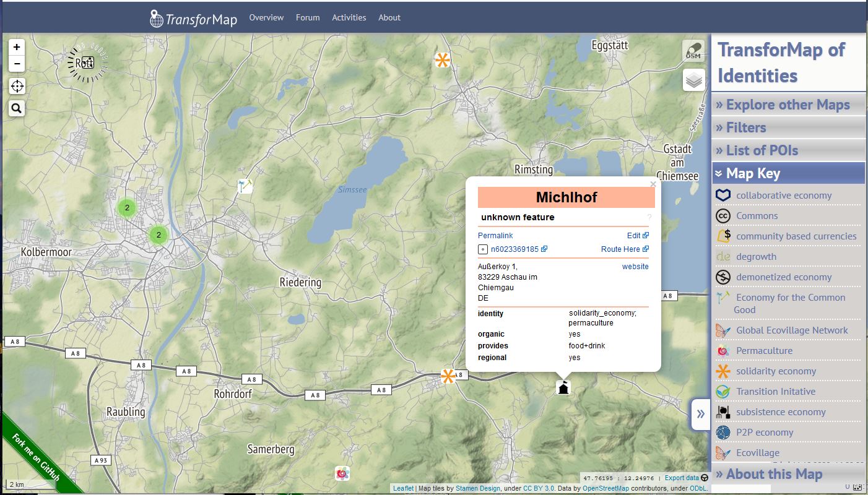
Task: Open Forum in top navigation
Action: pos(308,17)
